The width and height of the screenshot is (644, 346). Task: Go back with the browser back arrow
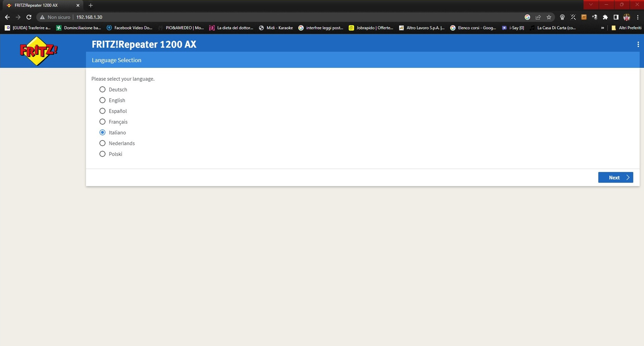(x=7, y=17)
